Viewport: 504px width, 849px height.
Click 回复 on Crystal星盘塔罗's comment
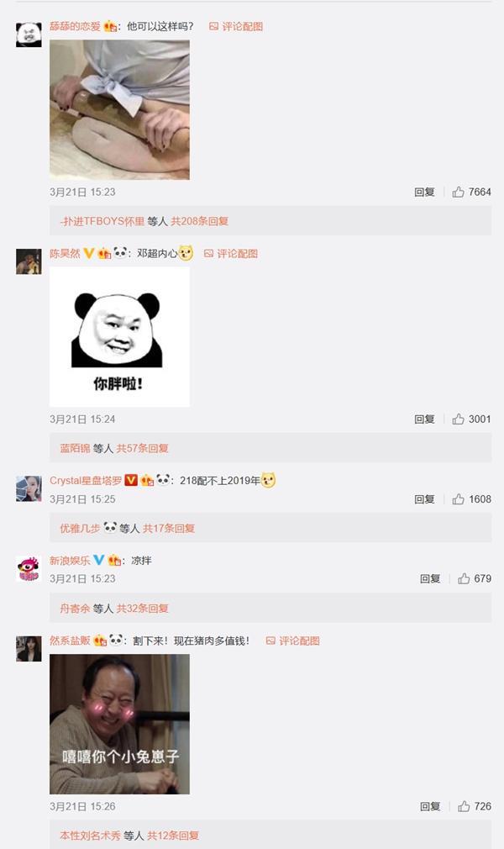tap(424, 499)
